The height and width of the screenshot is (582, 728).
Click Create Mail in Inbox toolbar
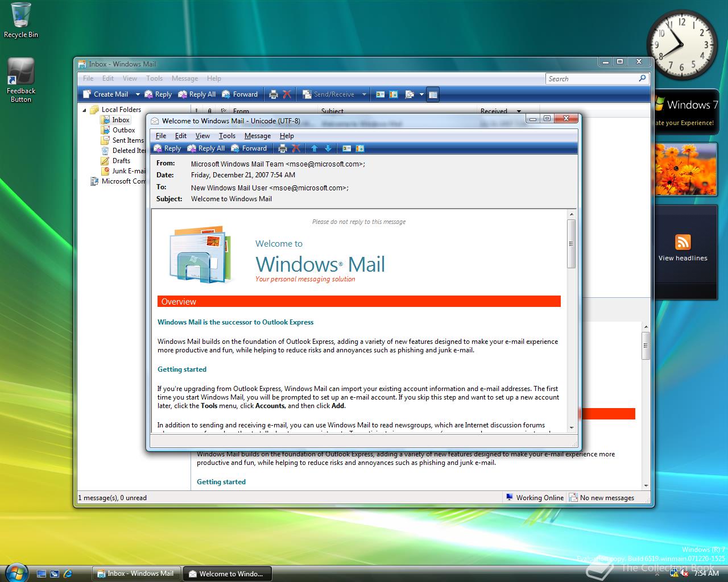[x=106, y=94]
